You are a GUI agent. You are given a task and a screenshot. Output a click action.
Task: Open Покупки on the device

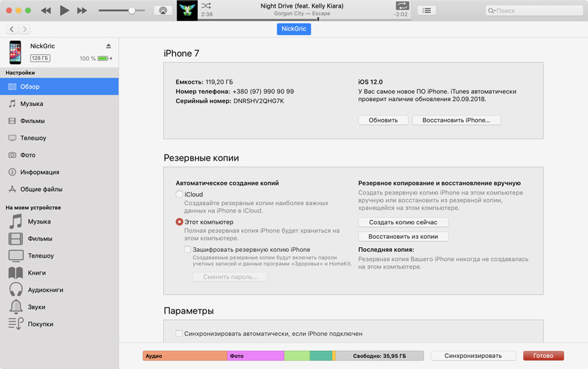pyautogui.click(x=59, y=324)
